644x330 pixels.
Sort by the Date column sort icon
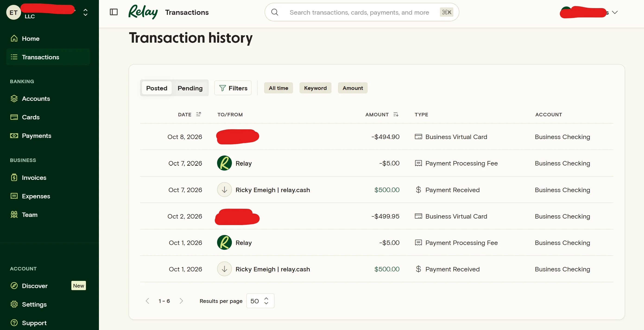199,114
